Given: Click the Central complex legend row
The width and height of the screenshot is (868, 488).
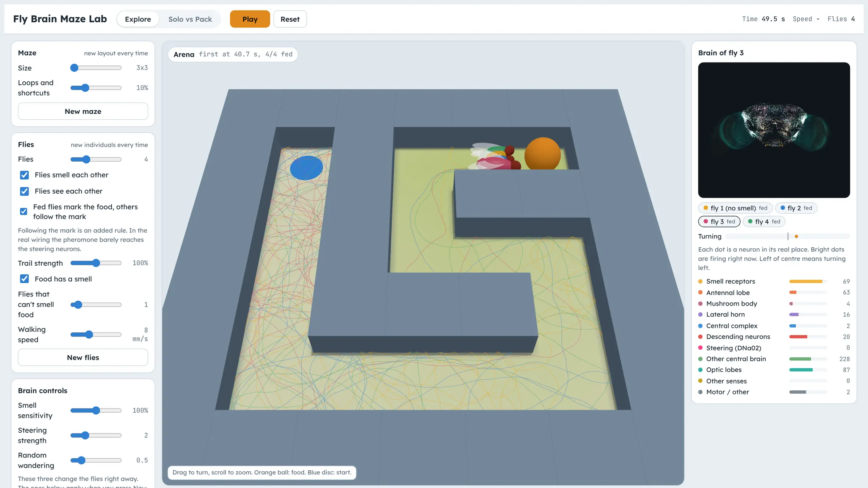Looking at the screenshot, I should pyautogui.click(x=774, y=326).
